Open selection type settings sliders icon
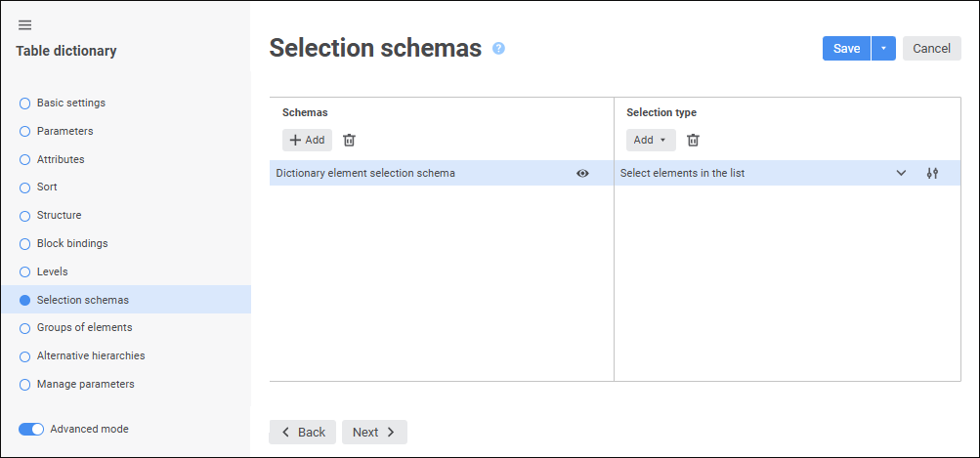980x458 pixels. click(x=932, y=173)
